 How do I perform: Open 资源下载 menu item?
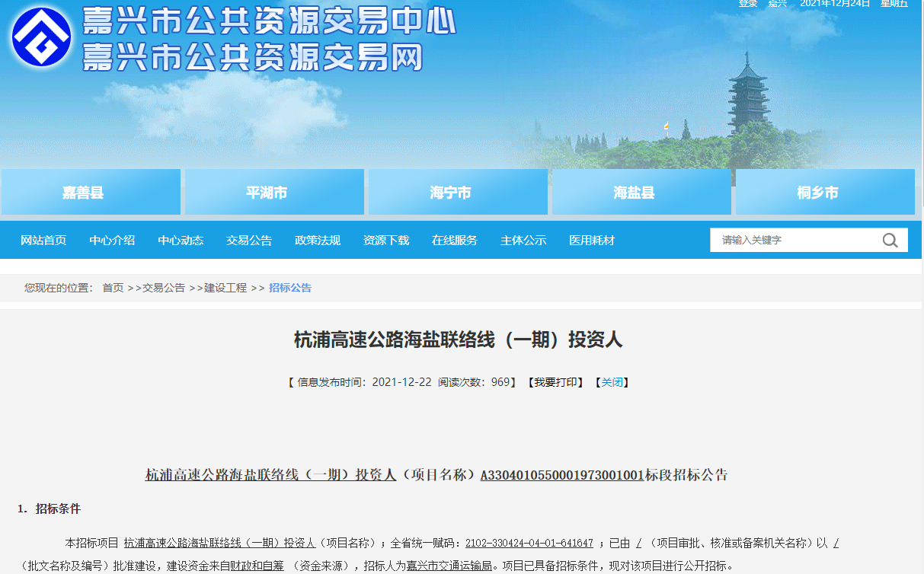(x=386, y=241)
